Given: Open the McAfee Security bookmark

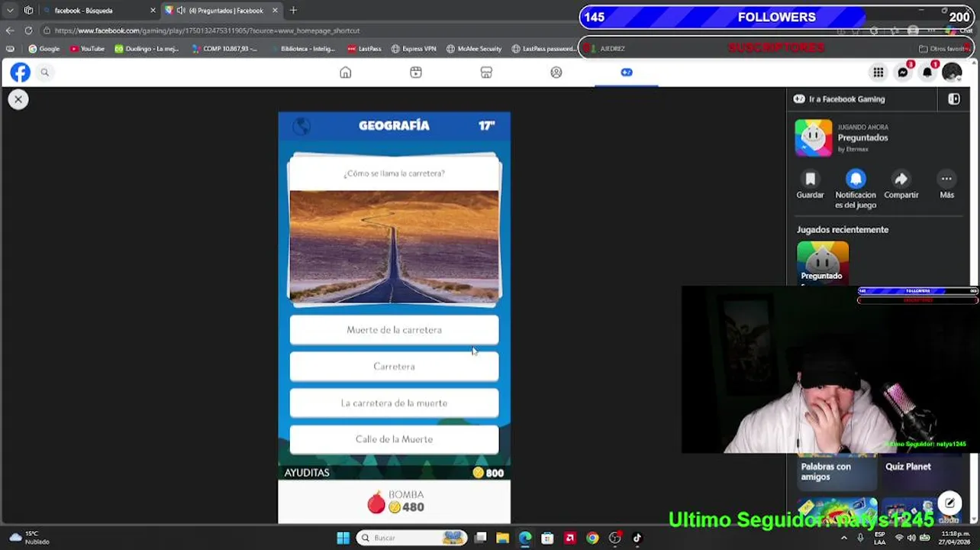Looking at the screenshot, I should pos(474,49).
